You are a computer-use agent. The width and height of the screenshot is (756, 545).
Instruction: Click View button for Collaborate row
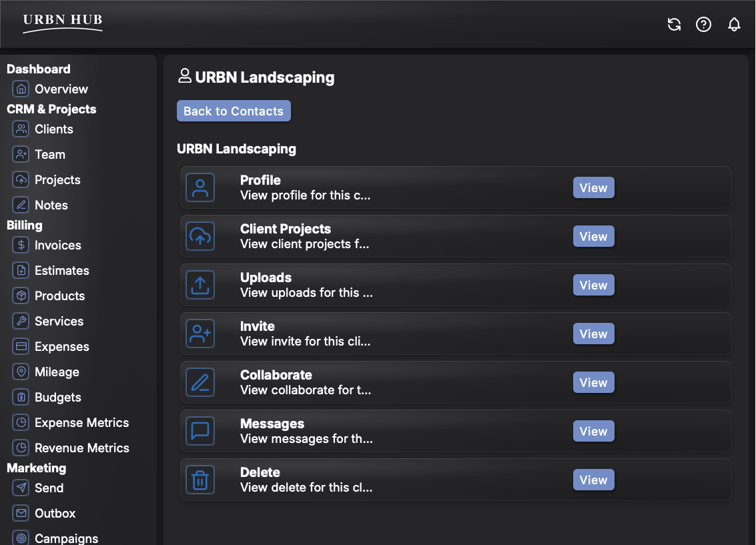(x=593, y=383)
